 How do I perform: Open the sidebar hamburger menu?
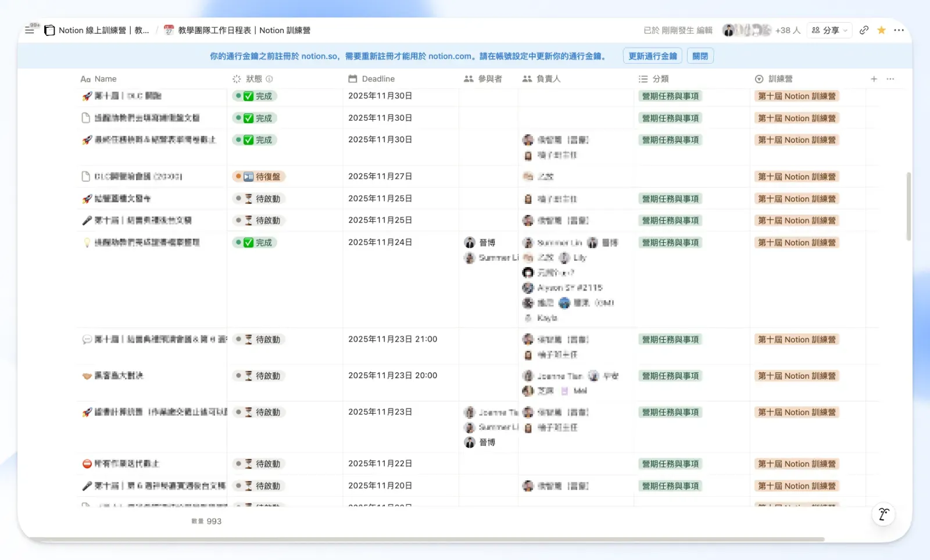(x=30, y=30)
